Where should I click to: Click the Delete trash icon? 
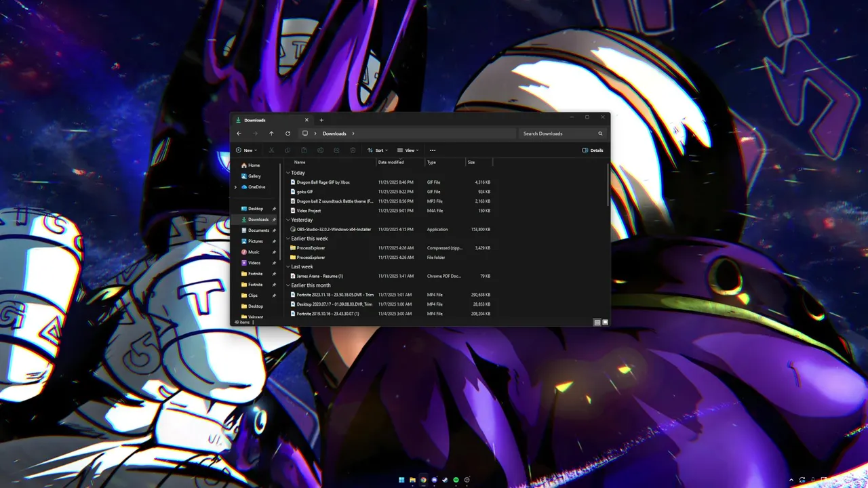[353, 150]
